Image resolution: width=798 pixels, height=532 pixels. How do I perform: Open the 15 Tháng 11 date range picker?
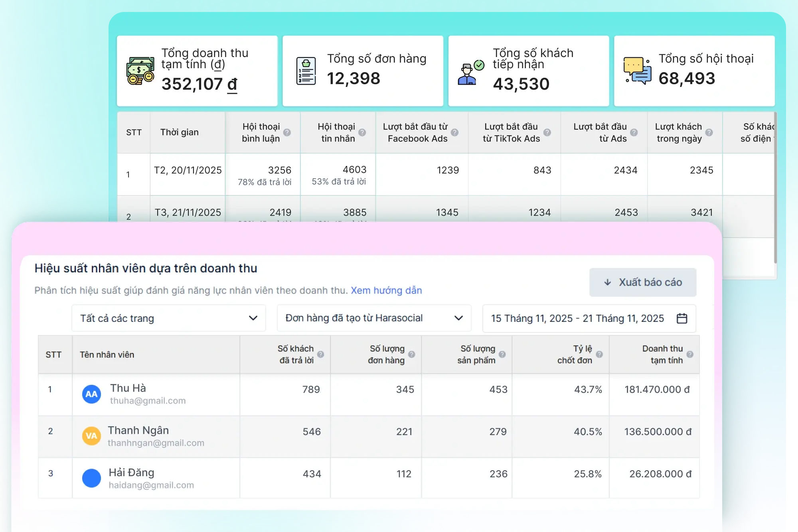[x=577, y=318]
